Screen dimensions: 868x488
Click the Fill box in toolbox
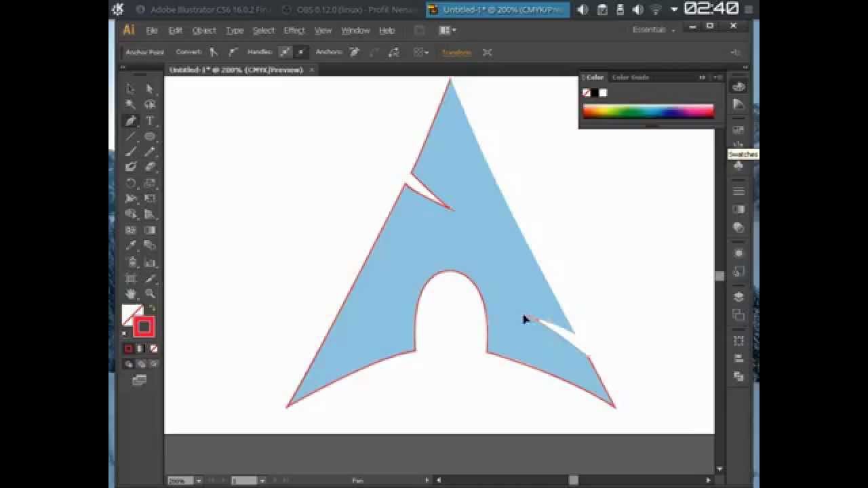(130, 313)
